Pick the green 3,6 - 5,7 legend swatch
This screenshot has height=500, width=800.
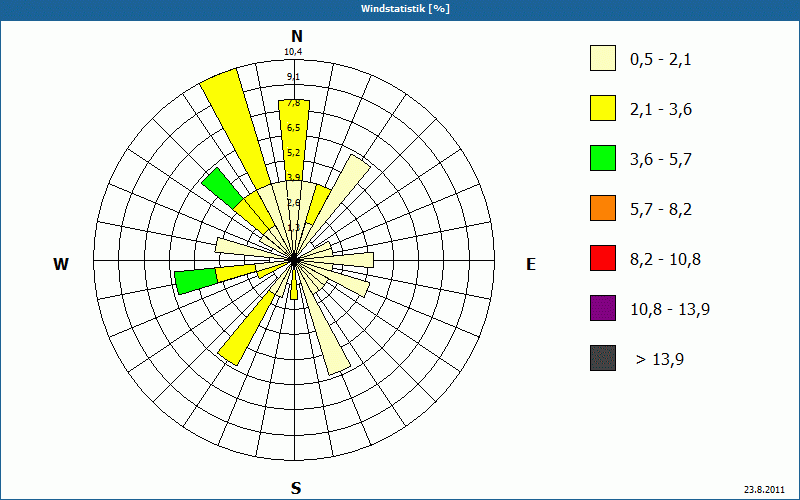coord(603,158)
